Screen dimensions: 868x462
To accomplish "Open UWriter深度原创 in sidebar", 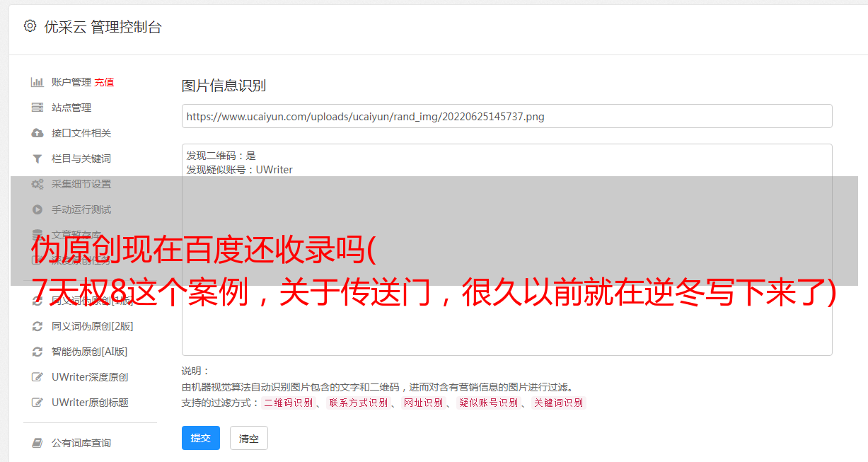I will click(x=90, y=377).
